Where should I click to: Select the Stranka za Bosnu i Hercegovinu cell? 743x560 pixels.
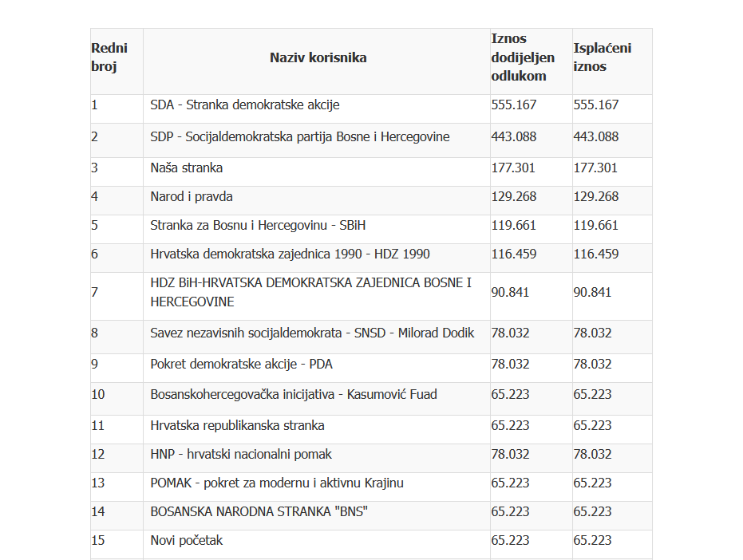[317, 229]
